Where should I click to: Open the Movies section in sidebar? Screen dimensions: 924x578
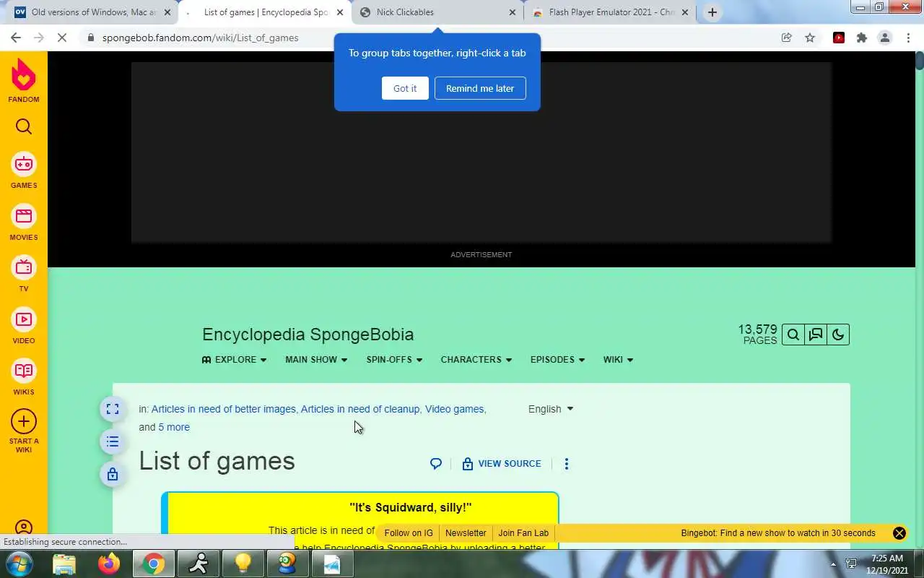pos(24,223)
